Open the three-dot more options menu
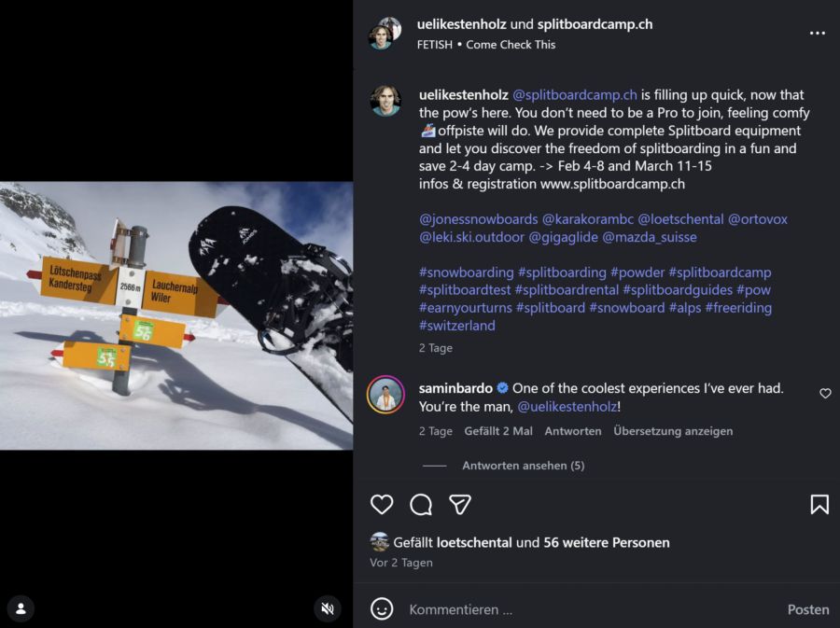This screenshot has height=628, width=840. click(x=818, y=33)
